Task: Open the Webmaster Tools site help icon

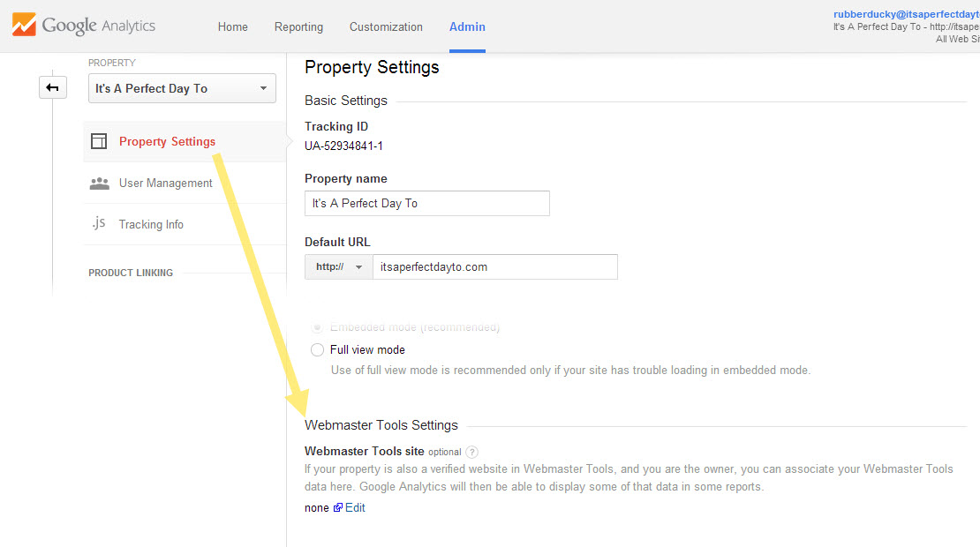Action: [471, 452]
